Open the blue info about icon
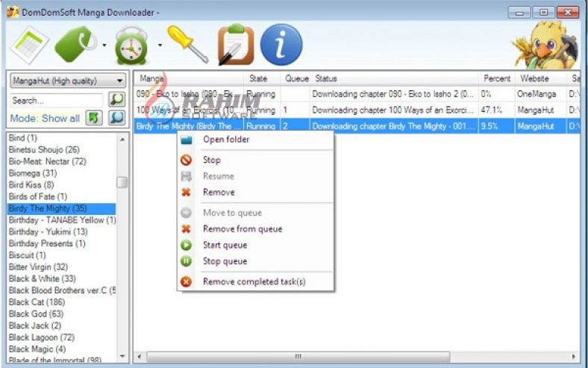The height and width of the screenshot is (368, 588). 281,45
